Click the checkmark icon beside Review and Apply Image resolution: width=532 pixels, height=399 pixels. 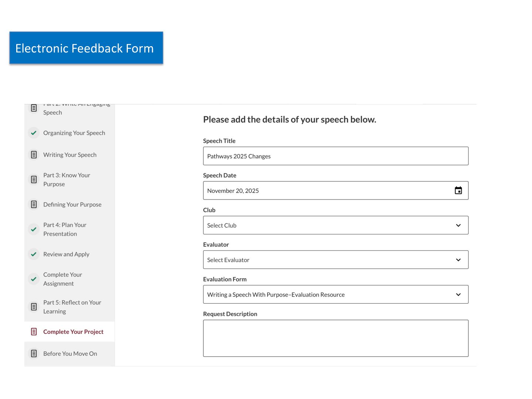click(x=34, y=254)
